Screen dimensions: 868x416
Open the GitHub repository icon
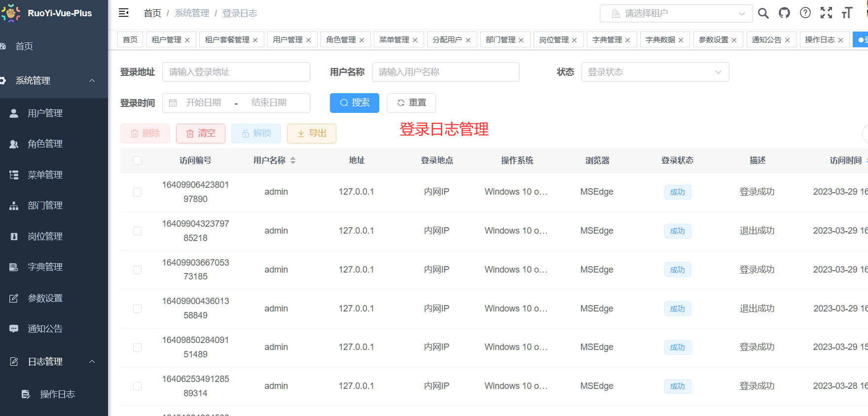tap(784, 13)
